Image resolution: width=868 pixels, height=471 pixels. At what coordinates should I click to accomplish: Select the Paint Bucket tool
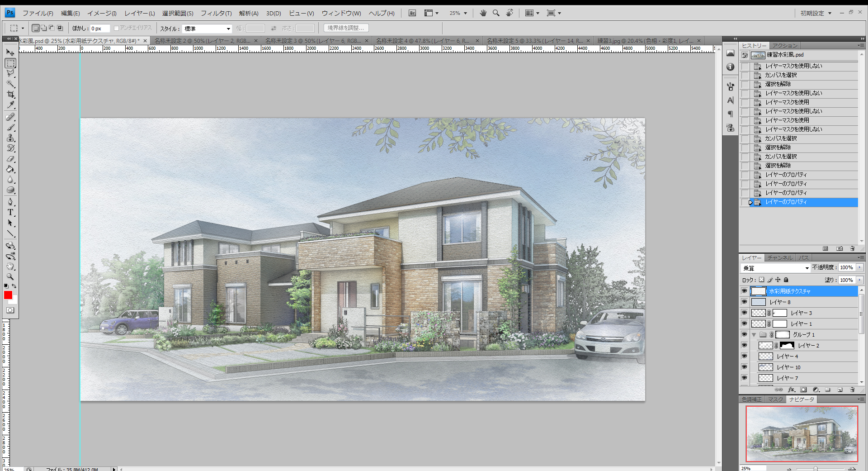pos(10,169)
